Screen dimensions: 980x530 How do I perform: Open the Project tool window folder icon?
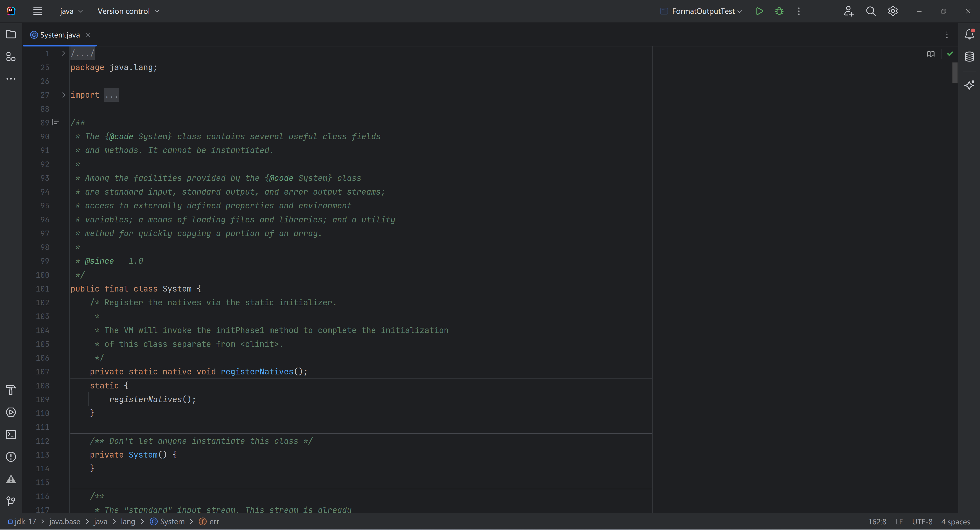point(11,35)
